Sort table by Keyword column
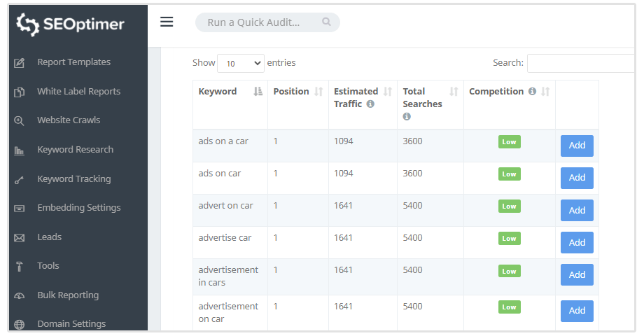The width and height of the screenshot is (644, 336). (257, 92)
